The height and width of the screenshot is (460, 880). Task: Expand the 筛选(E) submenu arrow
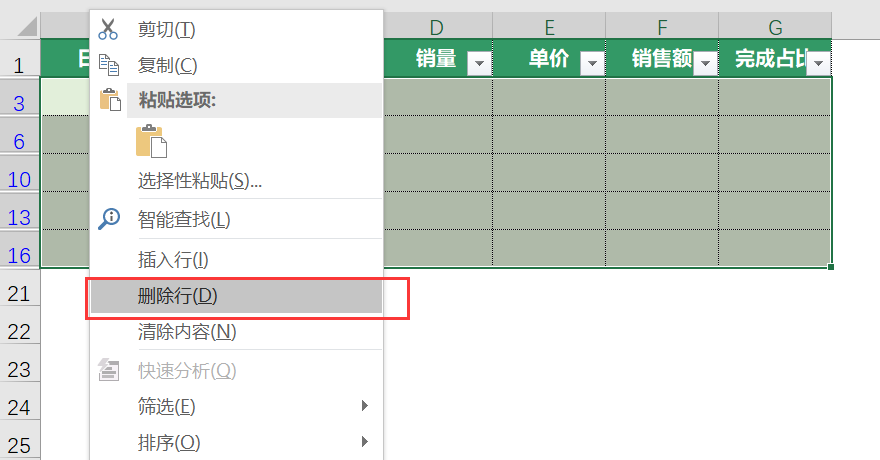tap(365, 406)
